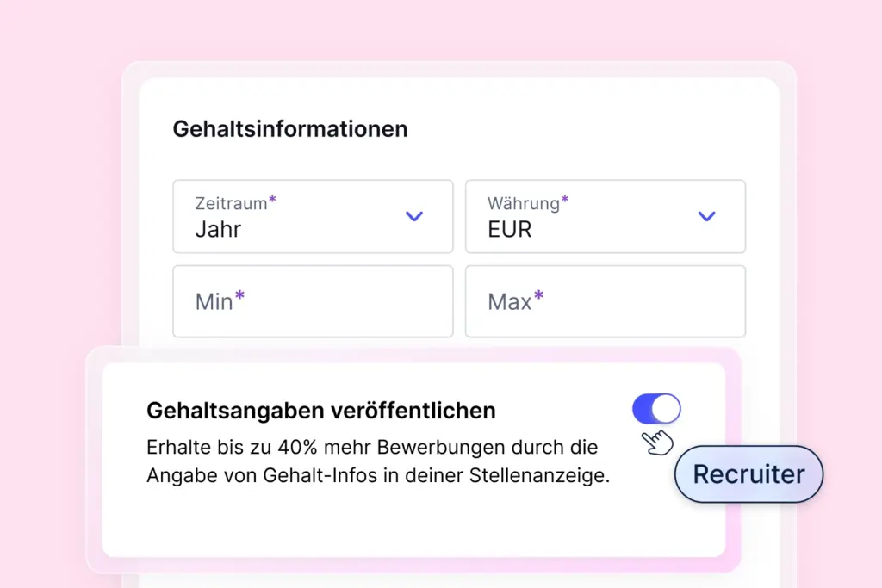The image size is (882, 588).
Task: Click the chevron icon on the Währung field
Action: [x=707, y=217]
